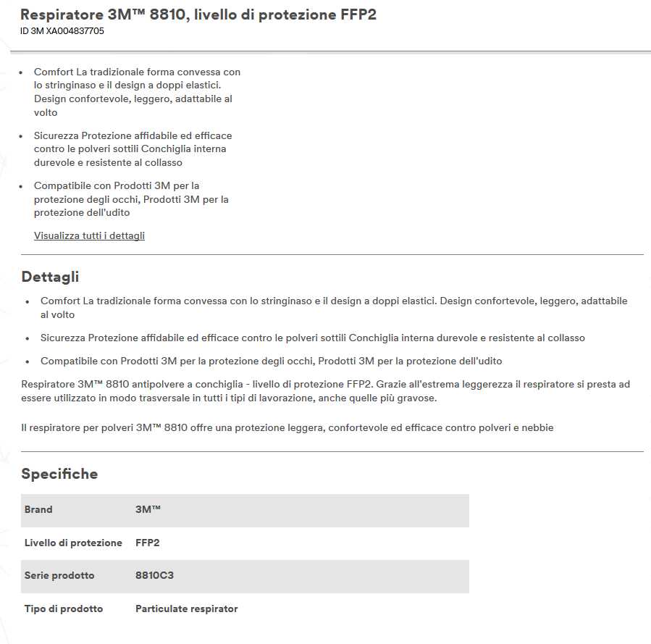Click the Compatibile bullet under Dettagli
Image resolution: width=651 pixels, height=644 pixels.
[271, 361]
